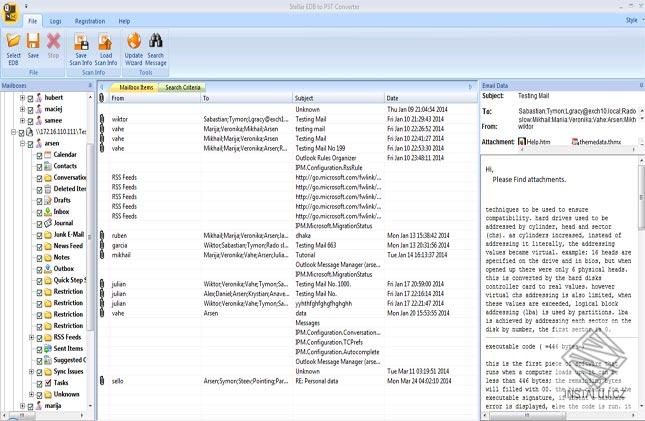Toggle the Inbox folder checkbox
The width and height of the screenshot is (645, 421).
[39, 213]
